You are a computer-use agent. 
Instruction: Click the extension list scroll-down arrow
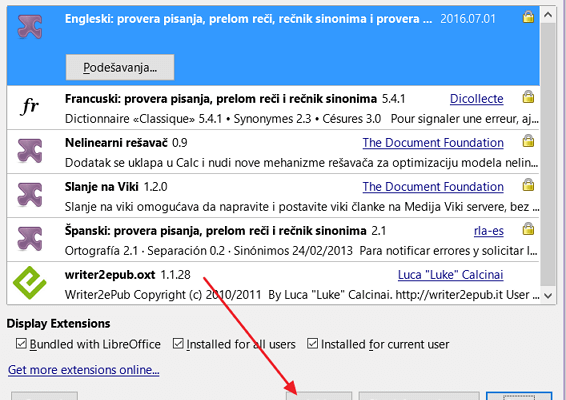[x=548, y=296]
